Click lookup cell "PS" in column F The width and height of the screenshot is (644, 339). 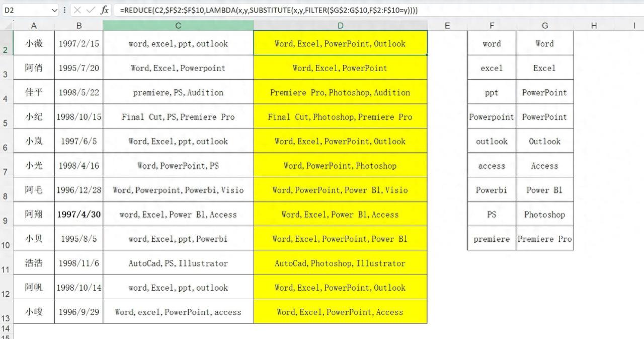[x=492, y=215]
